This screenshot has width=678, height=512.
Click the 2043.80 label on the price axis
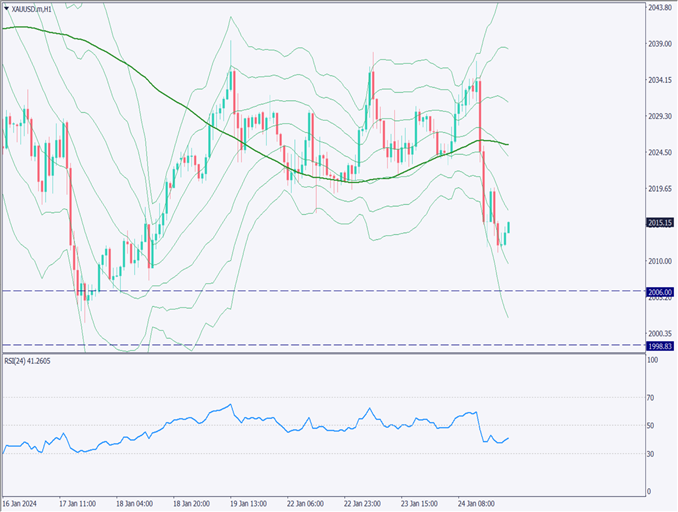pyautogui.click(x=658, y=8)
